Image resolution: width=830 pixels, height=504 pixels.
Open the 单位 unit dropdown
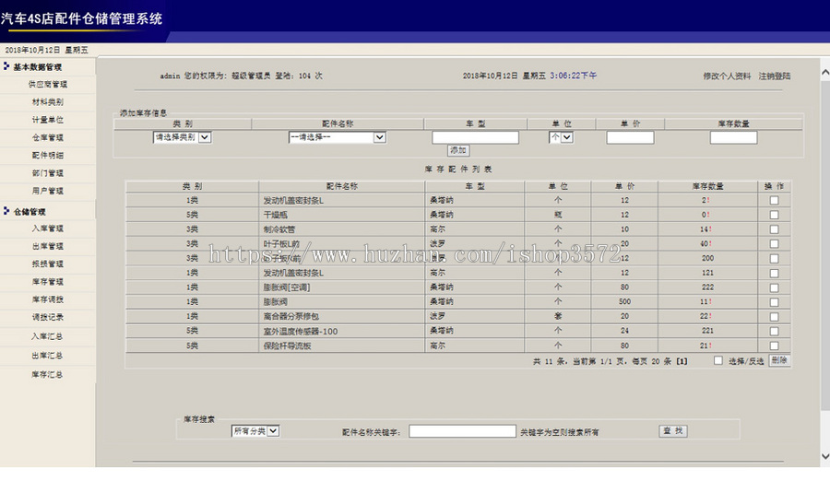(x=561, y=137)
